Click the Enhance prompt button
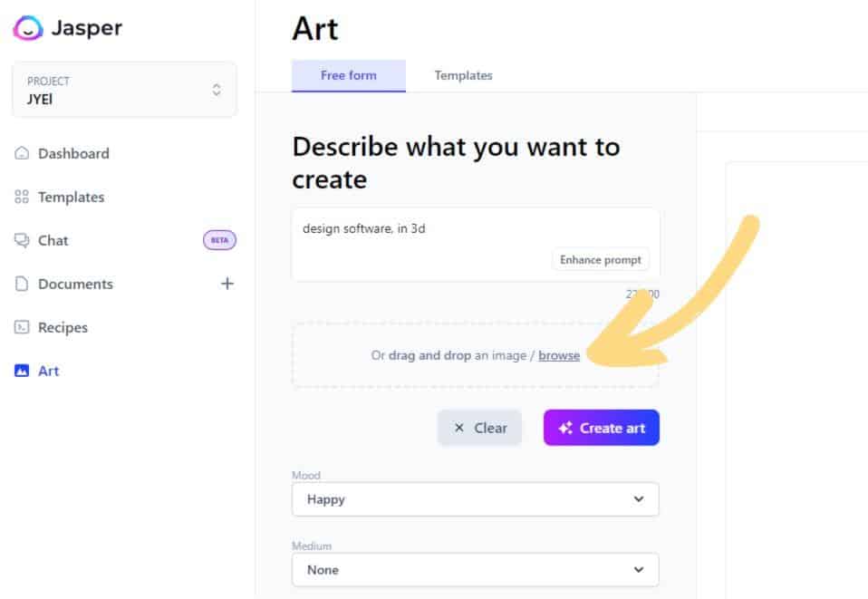The width and height of the screenshot is (868, 599). (601, 260)
